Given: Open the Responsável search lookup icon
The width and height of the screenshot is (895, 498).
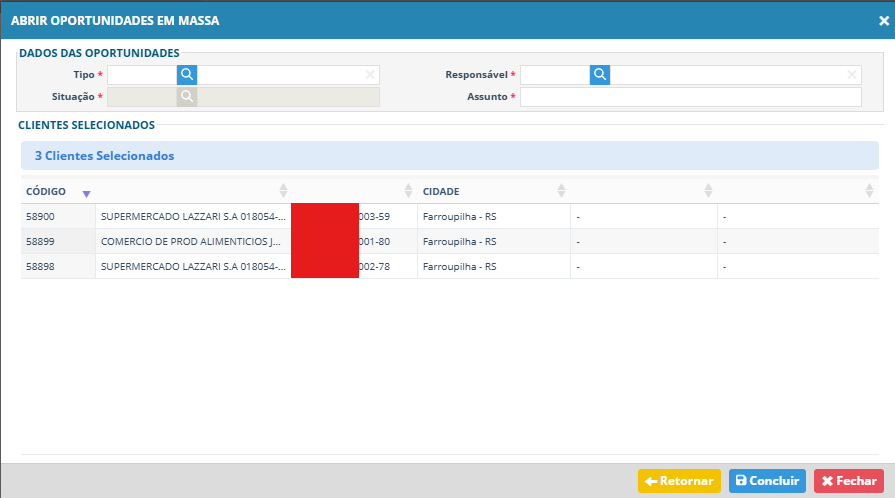Looking at the screenshot, I should [x=599, y=75].
